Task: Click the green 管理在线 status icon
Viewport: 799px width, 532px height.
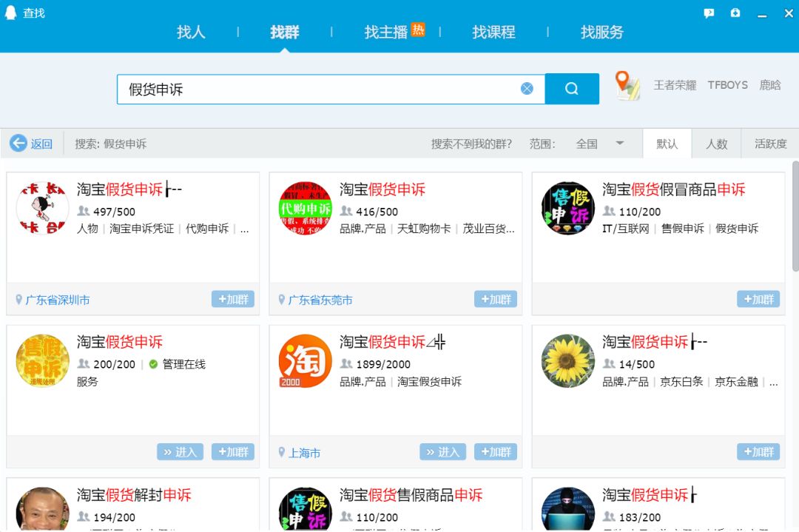Action: click(153, 364)
